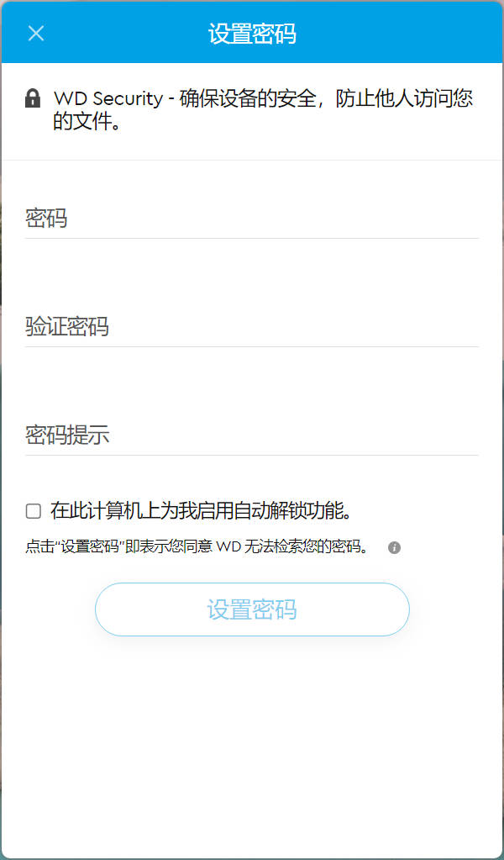Click the underline beneath the 密码 field
The height and width of the screenshot is (860, 504).
pyautogui.click(x=252, y=238)
